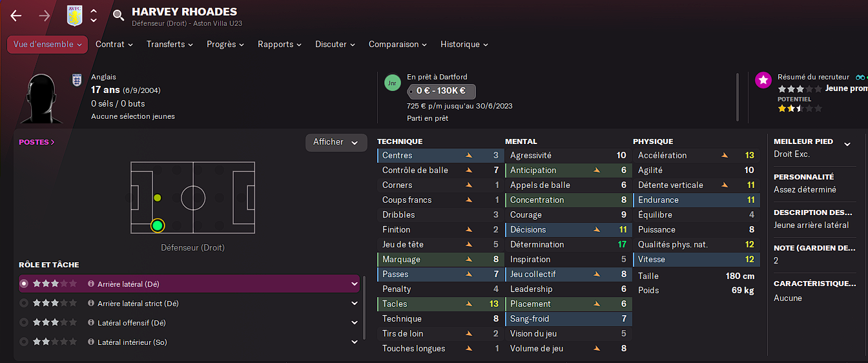Click the pink scout star icon
The image size is (868, 363).
[x=763, y=80]
